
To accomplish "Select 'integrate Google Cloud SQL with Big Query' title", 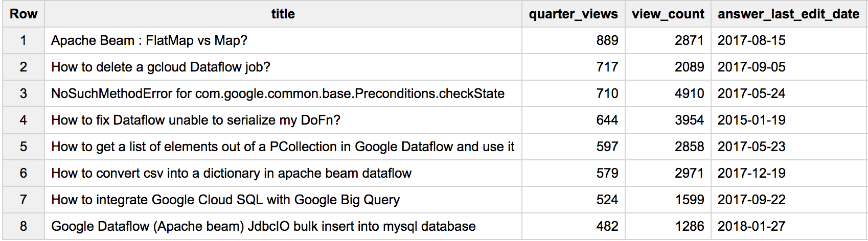I will tap(225, 200).
